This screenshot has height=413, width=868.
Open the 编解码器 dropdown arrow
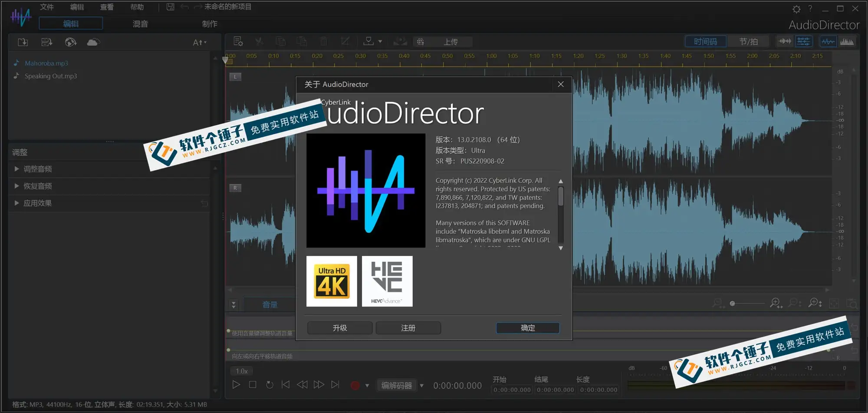421,385
